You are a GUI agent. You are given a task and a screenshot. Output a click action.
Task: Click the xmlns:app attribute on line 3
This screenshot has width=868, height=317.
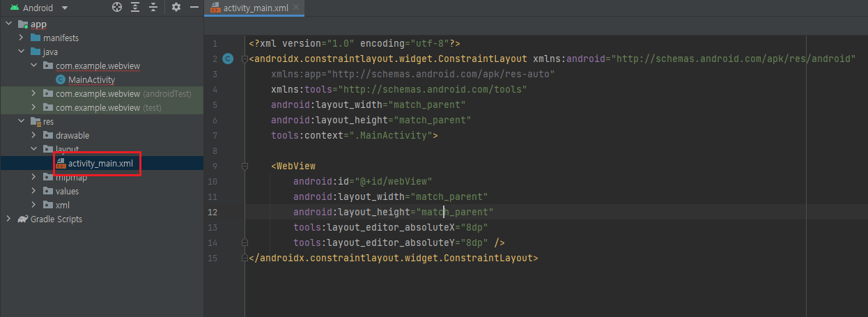tap(412, 74)
